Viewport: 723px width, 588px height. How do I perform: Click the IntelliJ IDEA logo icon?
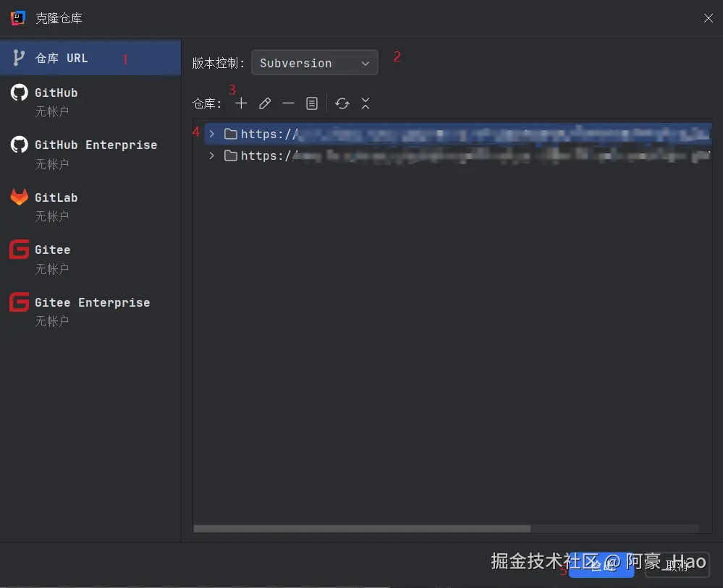tap(18, 18)
